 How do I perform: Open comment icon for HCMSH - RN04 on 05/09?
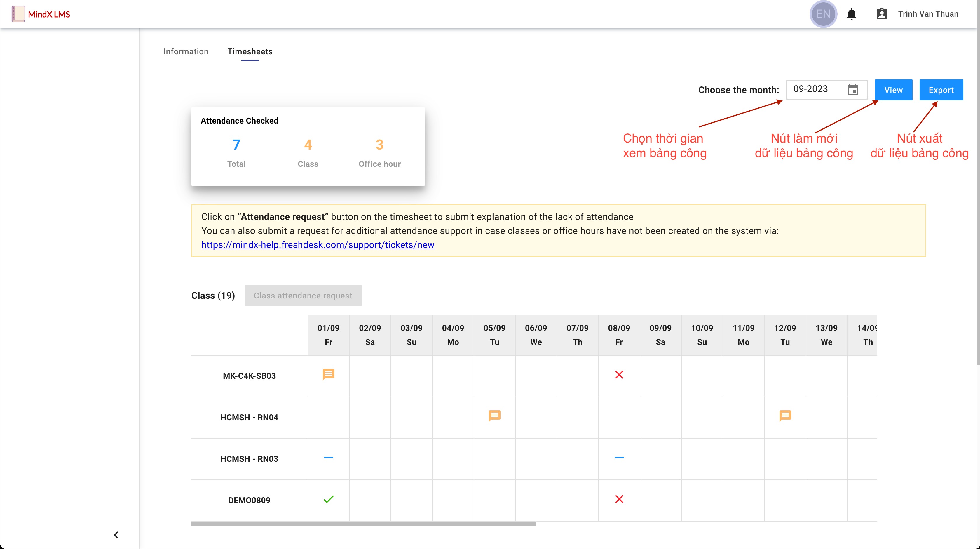pyautogui.click(x=494, y=416)
